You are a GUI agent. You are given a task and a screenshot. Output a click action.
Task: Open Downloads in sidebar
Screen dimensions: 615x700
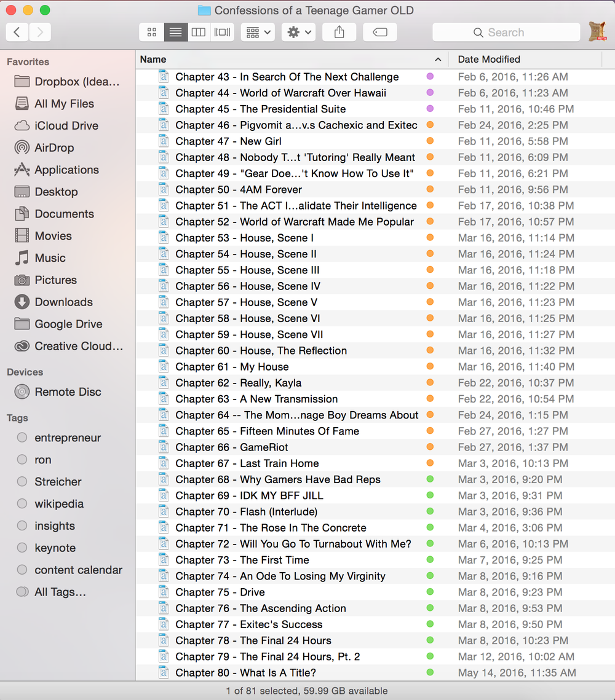[68, 302]
